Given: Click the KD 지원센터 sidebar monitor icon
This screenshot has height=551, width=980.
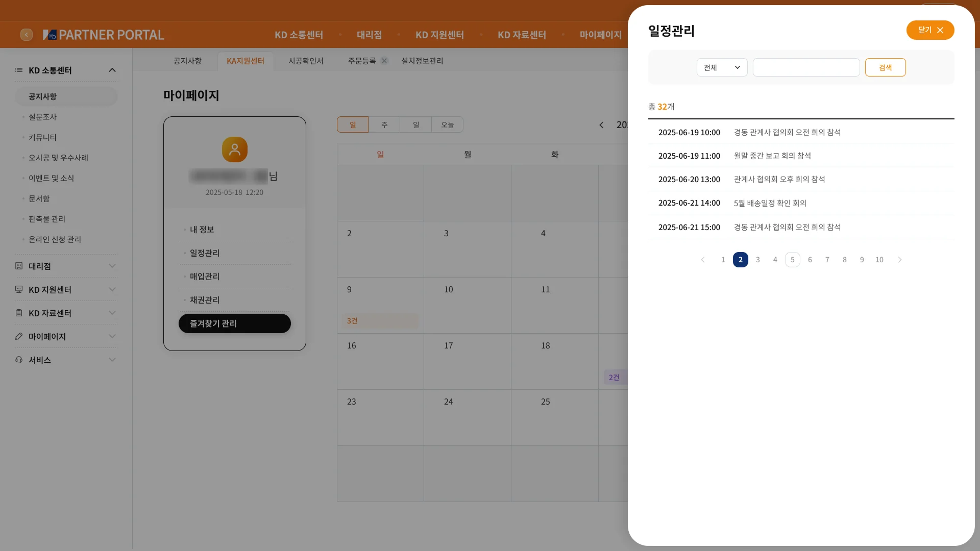Looking at the screenshot, I should point(19,289).
